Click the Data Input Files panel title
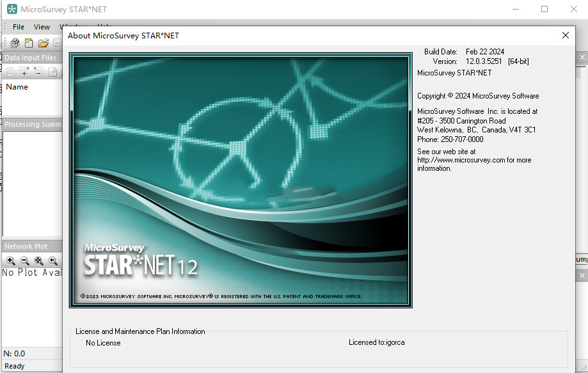Image resolution: width=588 pixels, height=373 pixels. tap(30, 58)
